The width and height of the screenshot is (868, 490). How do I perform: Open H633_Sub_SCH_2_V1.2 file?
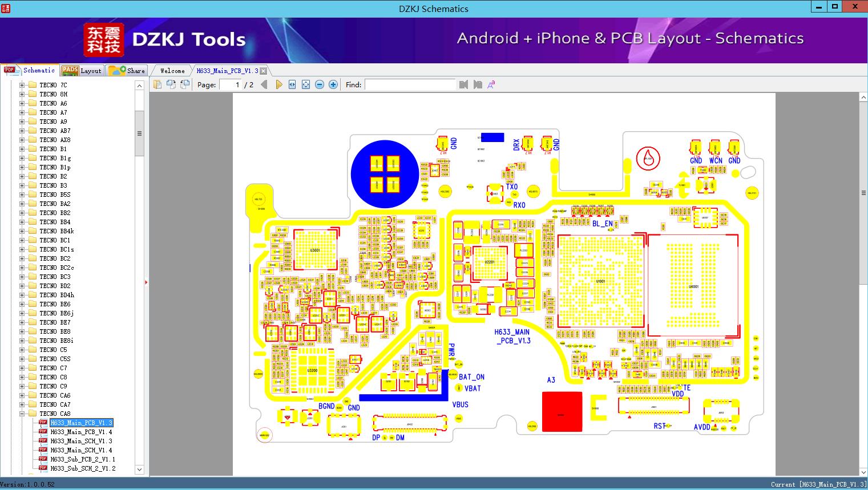(x=83, y=468)
